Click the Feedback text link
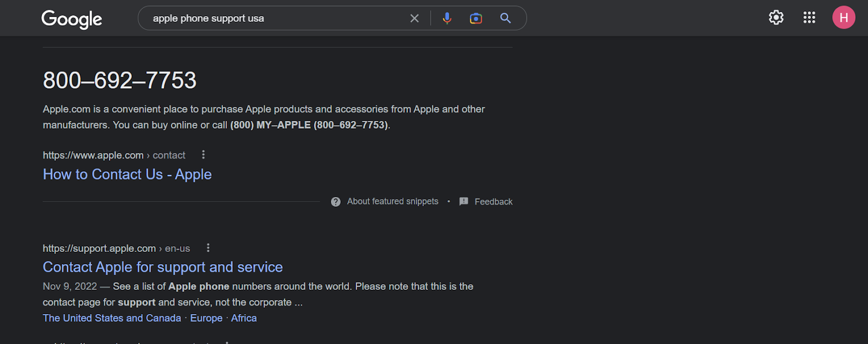 [x=493, y=202]
